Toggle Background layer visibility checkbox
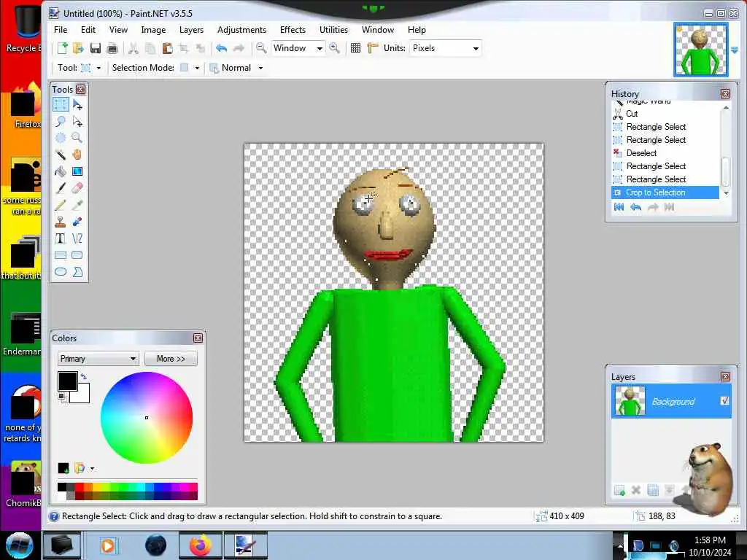 click(x=724, y=401)
